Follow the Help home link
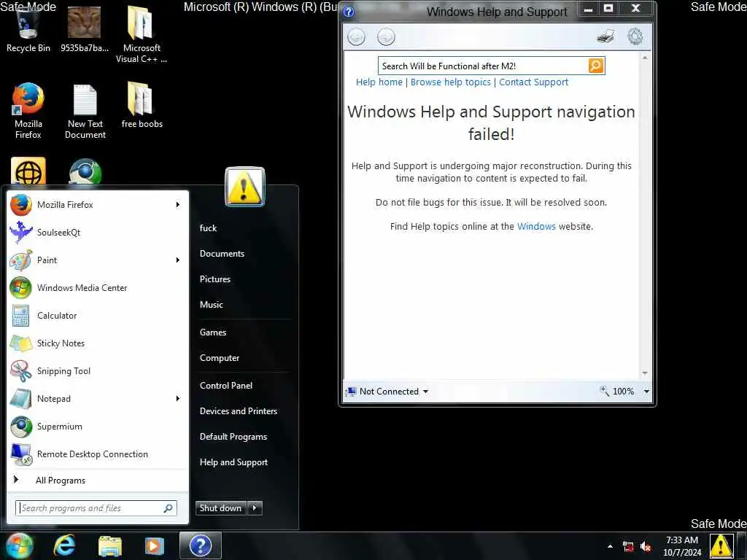 coord(379,82)
